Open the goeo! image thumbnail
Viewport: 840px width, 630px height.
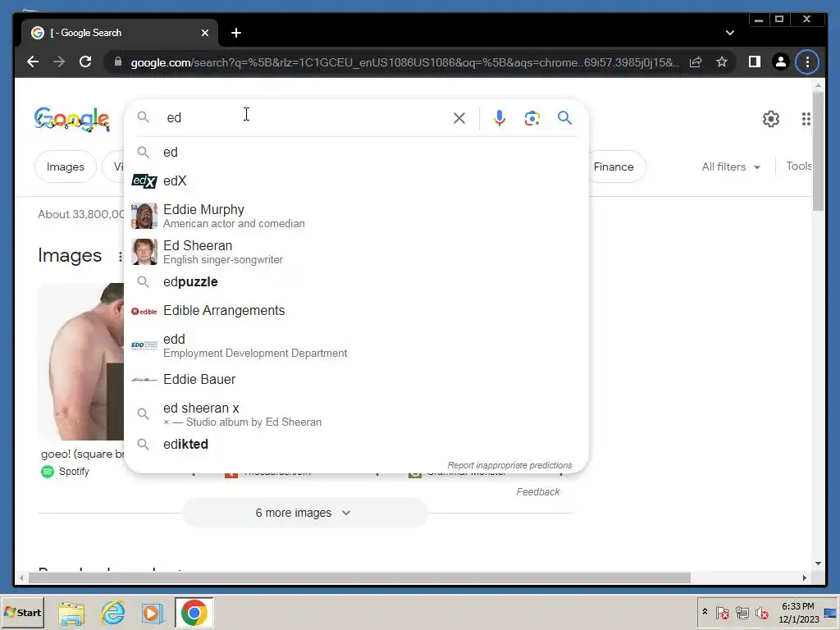pos(81,362)
